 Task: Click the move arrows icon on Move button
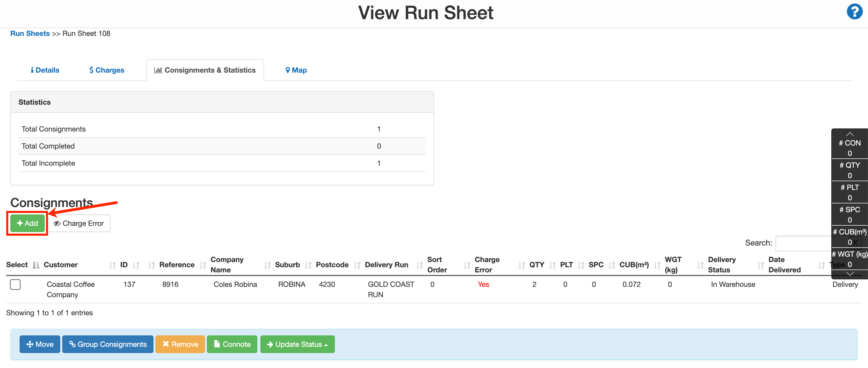30,344
